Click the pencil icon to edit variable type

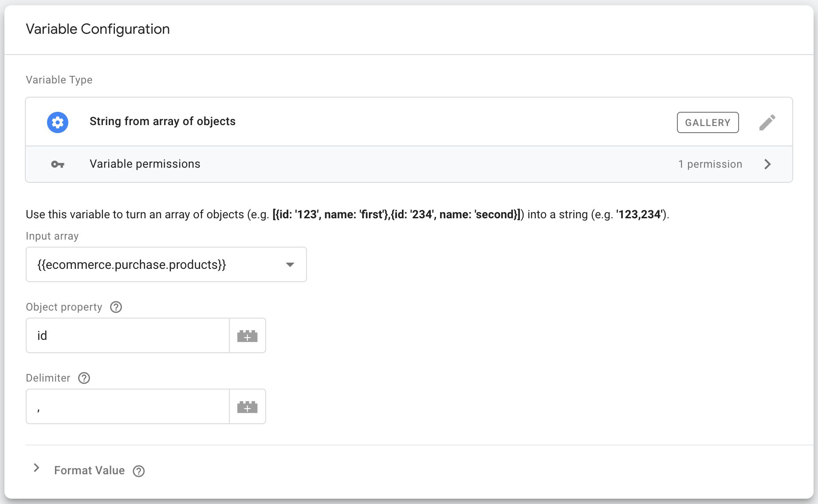coord(767,122)
